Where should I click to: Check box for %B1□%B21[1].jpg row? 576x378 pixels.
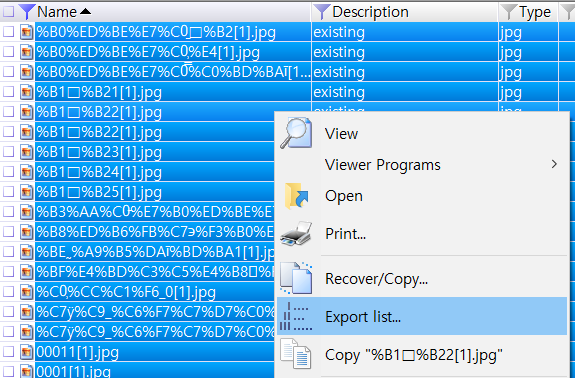(x=8, y=92)
